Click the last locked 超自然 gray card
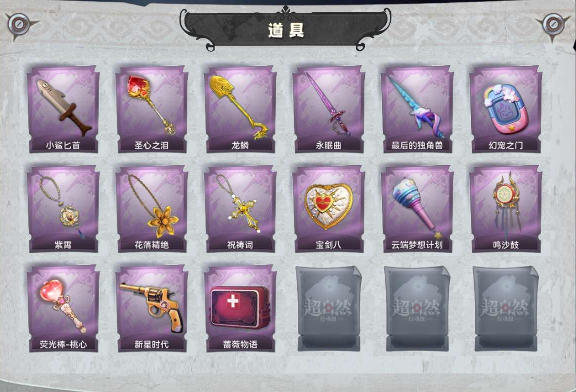This screenshot has width=576, height=392. coord(505,308)
